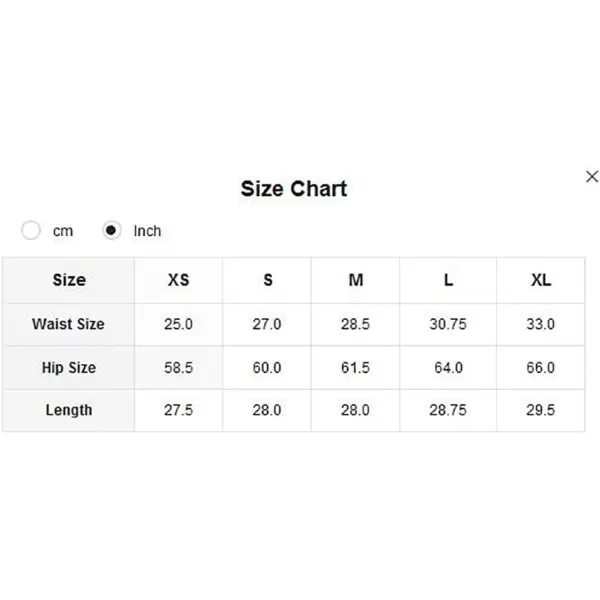This screenshot has height=600, width=600.
Task: Click the Length row label
Action: (x=69, y=410)
